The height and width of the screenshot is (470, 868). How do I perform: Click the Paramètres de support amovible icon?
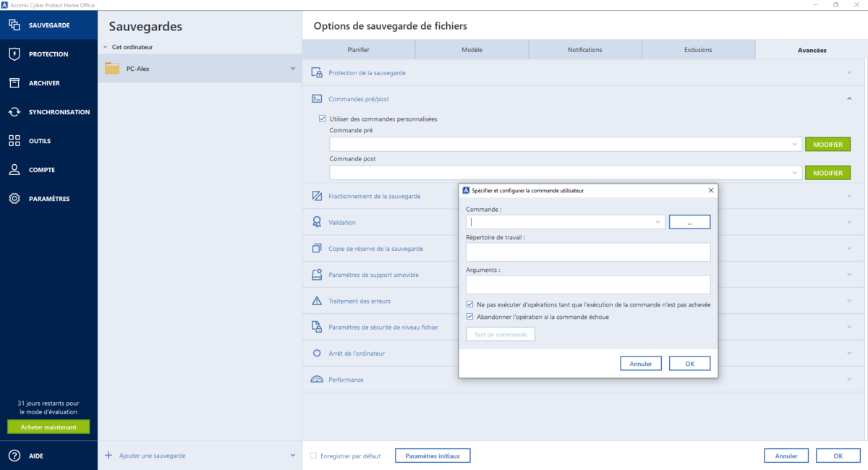317,275
